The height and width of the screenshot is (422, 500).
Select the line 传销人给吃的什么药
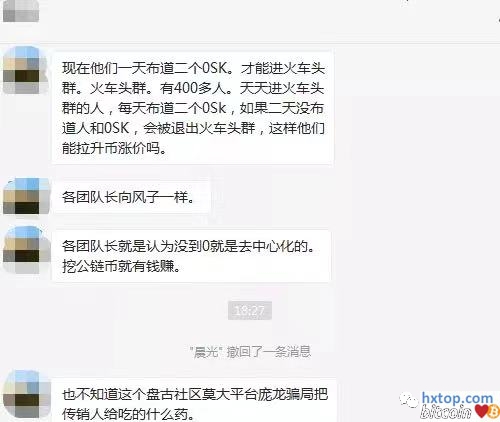tap(128, 414)
